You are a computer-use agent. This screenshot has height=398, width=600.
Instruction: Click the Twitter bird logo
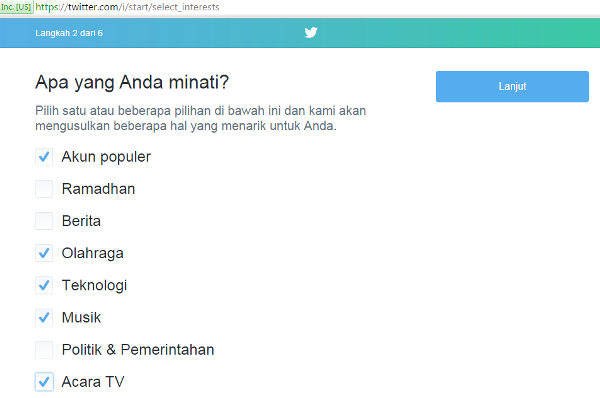(x=311, y=33)
